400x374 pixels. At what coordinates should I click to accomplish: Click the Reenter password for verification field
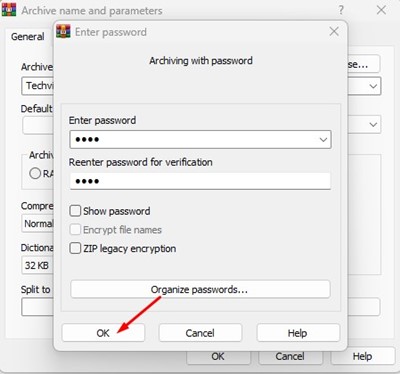[200, 181]
